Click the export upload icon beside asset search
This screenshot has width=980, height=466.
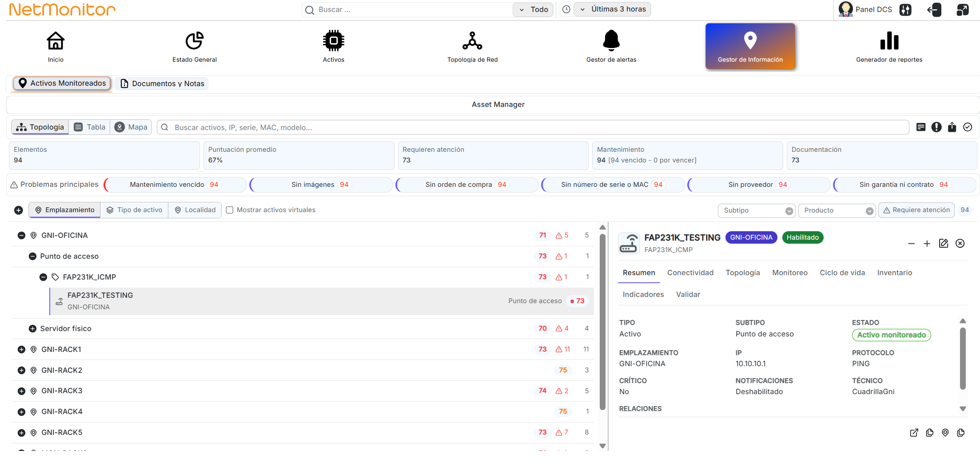click(952, 127)
